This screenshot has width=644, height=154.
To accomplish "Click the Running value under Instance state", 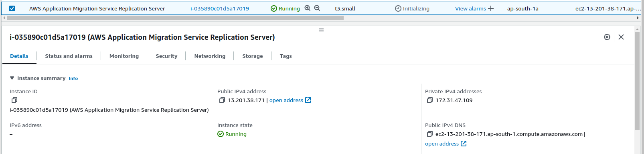I will click(x=232, y=134).
